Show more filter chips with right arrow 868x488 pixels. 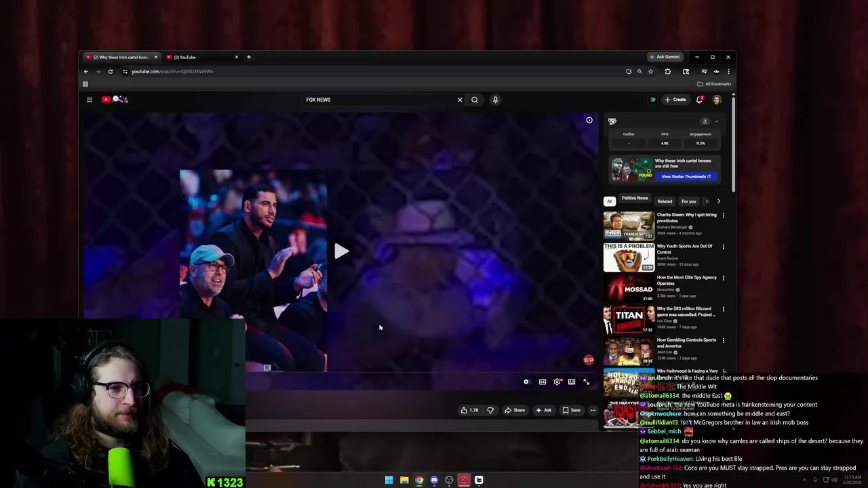click(719, 201)
